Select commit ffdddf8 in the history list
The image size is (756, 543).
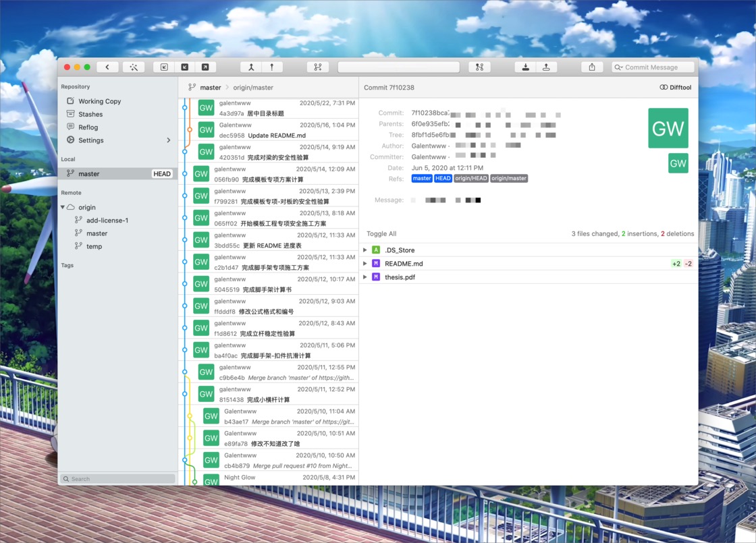pos(269,306)
